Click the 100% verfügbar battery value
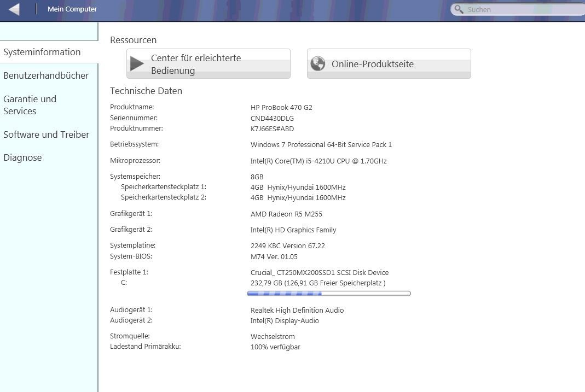585x392 pixels. pyautogui.click(x=275, y=347)
